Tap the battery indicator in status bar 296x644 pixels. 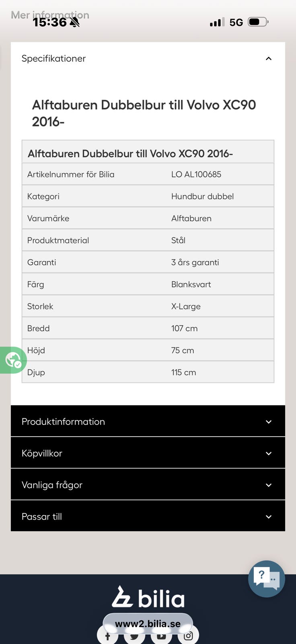(x=258, y=22)
